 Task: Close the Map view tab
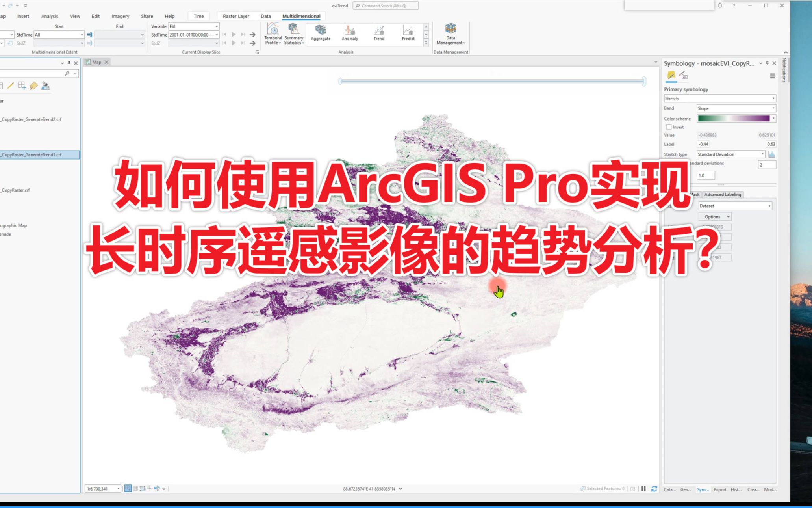(x=106, y=62)
